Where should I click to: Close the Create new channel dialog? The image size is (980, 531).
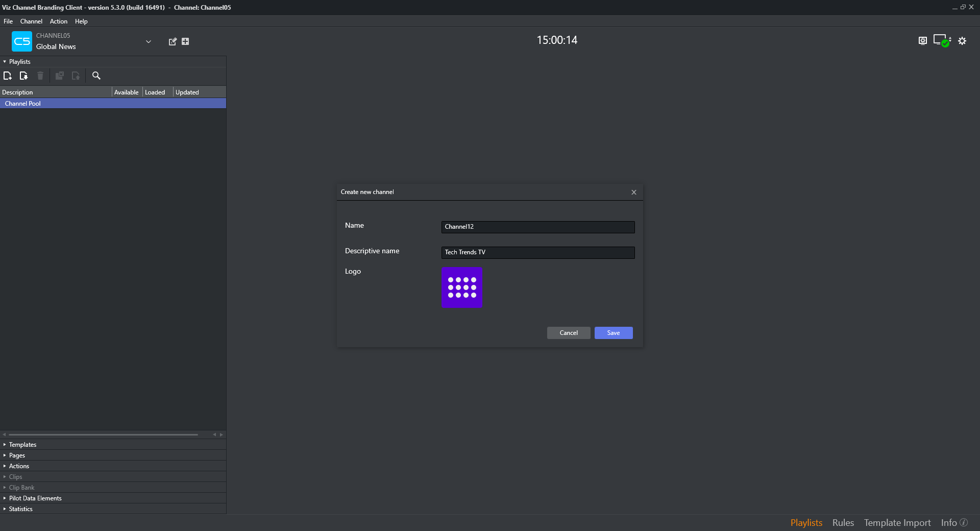click(633, 192)
